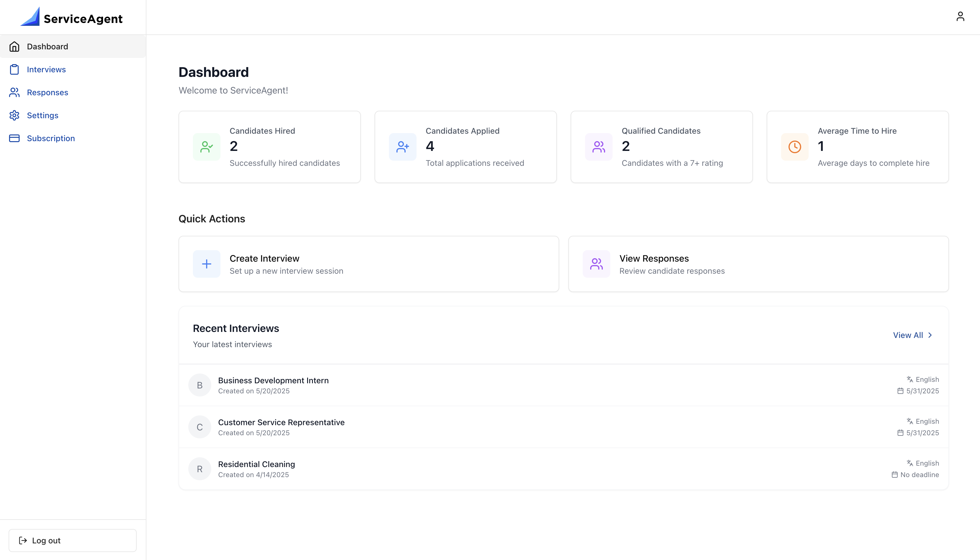This screenshot has height=560, width=980.
Task: Open Settings via the gear icon
Action: 14,115
